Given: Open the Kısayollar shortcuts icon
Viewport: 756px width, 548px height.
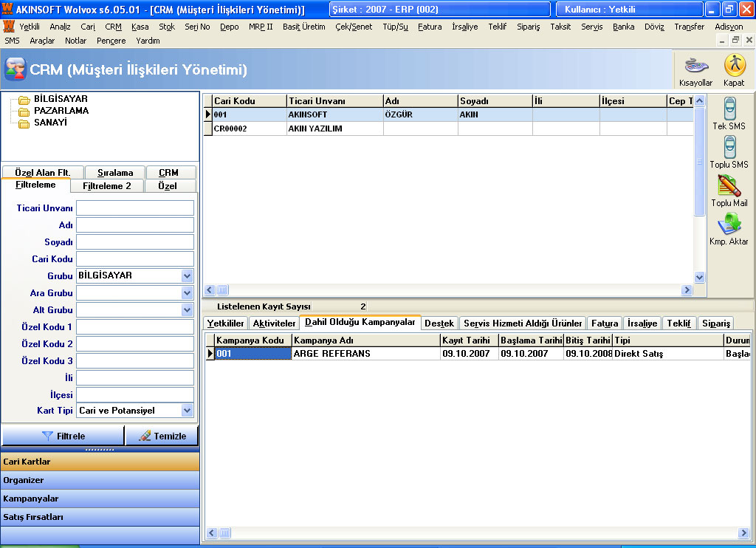Looking at the screenshot, I should [x=695, y=70].
